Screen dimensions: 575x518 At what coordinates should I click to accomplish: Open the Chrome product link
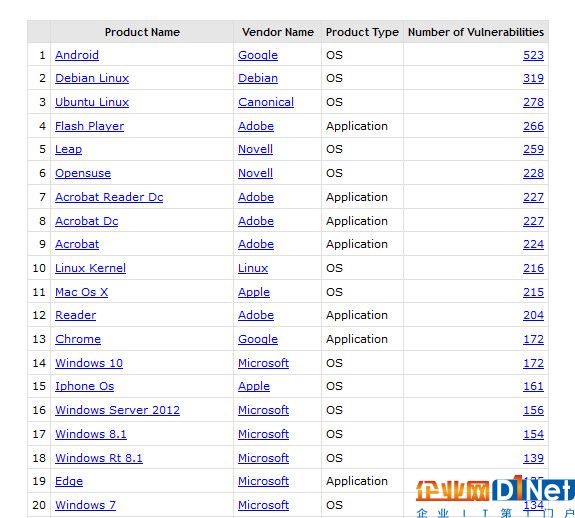(78, 339)
